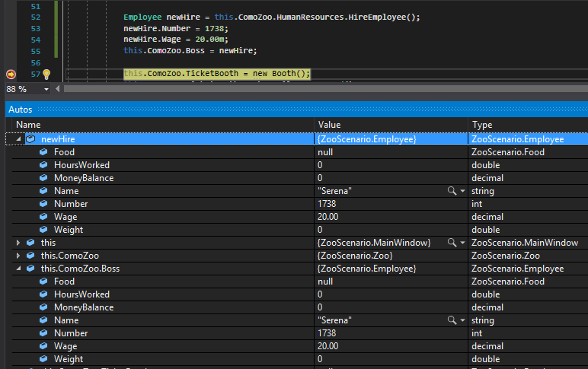The width and height of the screenshot is (588, 369).
Task: Click the breakpoint arrow icon at line 57
Action: (11, 74)
